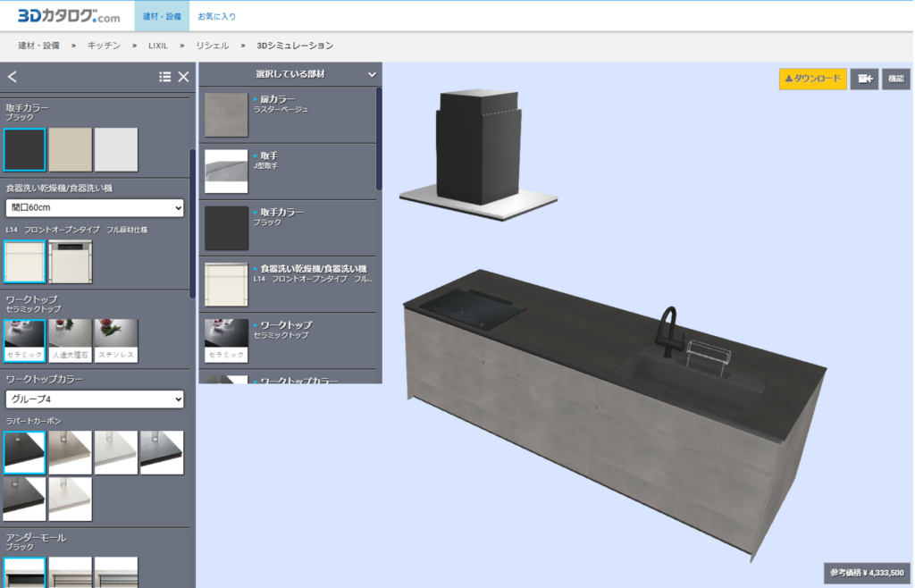Collapse the 選択している部材 panel

click(372, 74)
